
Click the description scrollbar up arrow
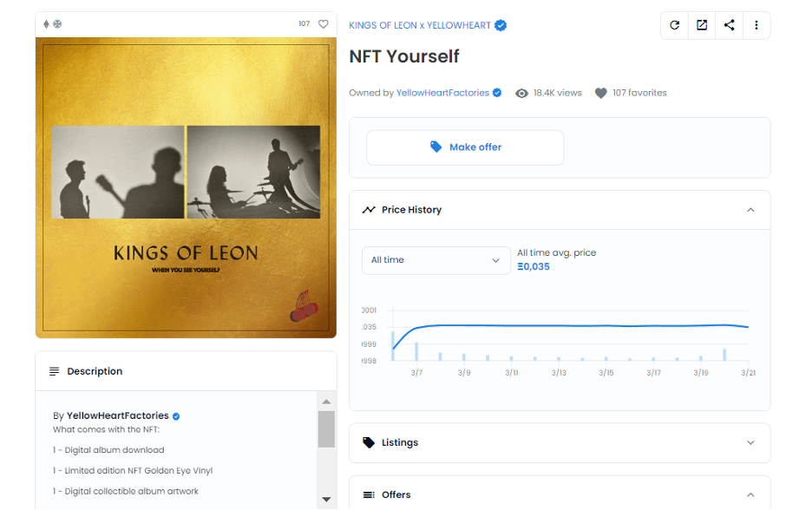click(x=326, y=402)
